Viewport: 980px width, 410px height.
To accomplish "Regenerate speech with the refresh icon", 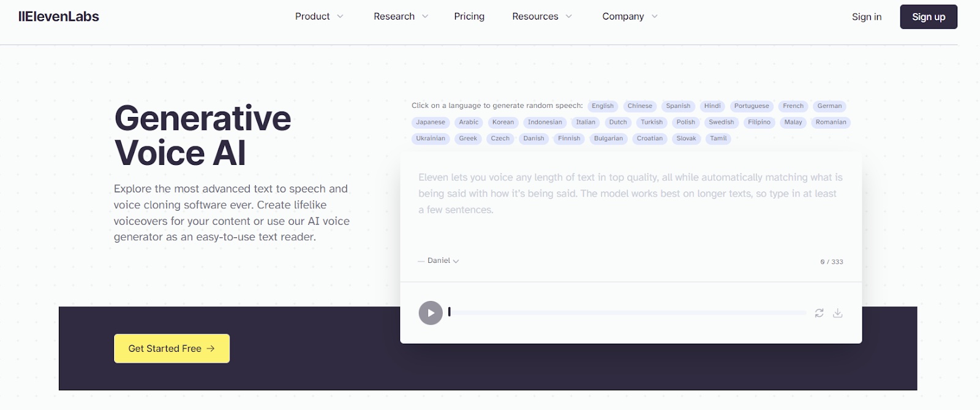I will [819, 313].
